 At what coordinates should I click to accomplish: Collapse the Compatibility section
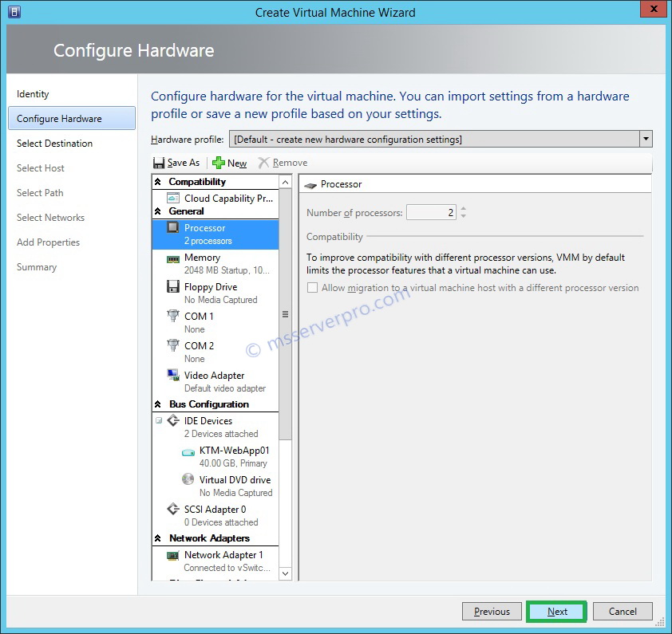[x=158, y=182]
